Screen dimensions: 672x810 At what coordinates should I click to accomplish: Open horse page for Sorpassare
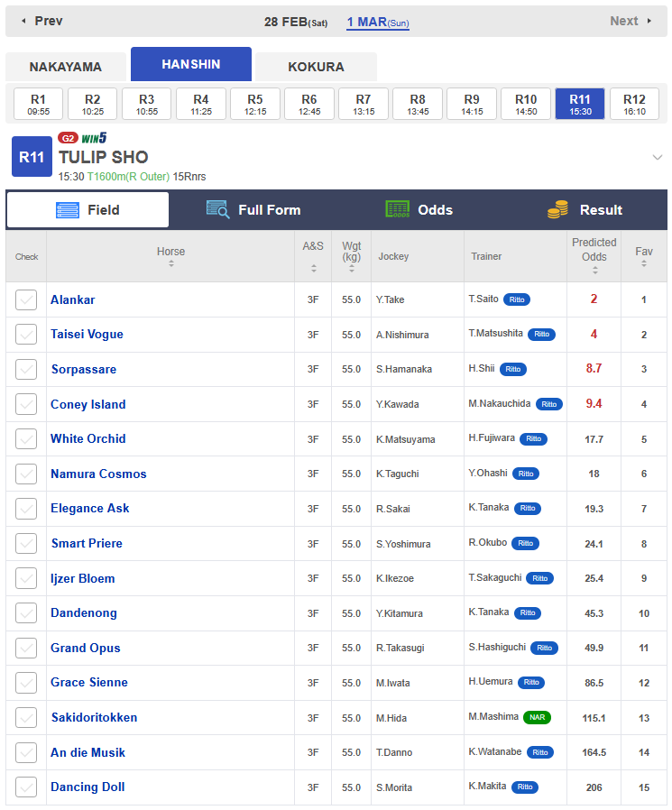(84, 369)
